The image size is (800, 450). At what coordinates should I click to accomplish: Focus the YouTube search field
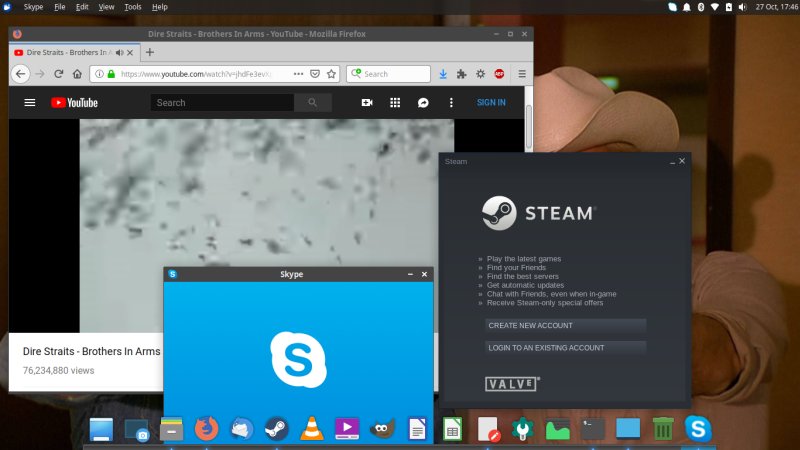click(x=222, y=103)
